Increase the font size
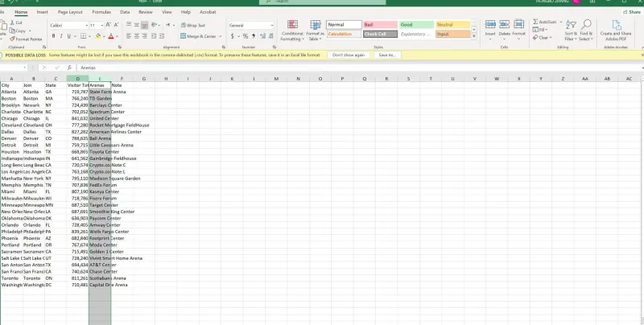644x325 pixels. [108, 26]
